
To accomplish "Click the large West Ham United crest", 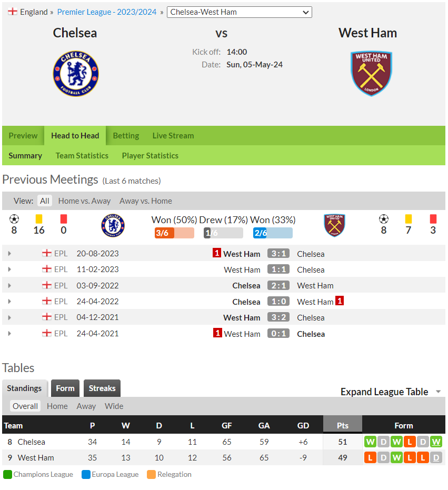I will (x=372, y=74).
